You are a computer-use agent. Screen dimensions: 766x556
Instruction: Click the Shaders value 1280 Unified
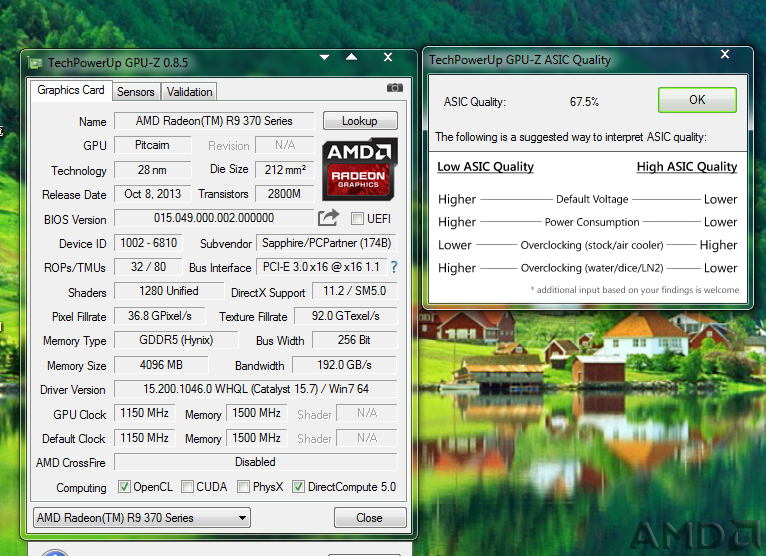[169, 291]
